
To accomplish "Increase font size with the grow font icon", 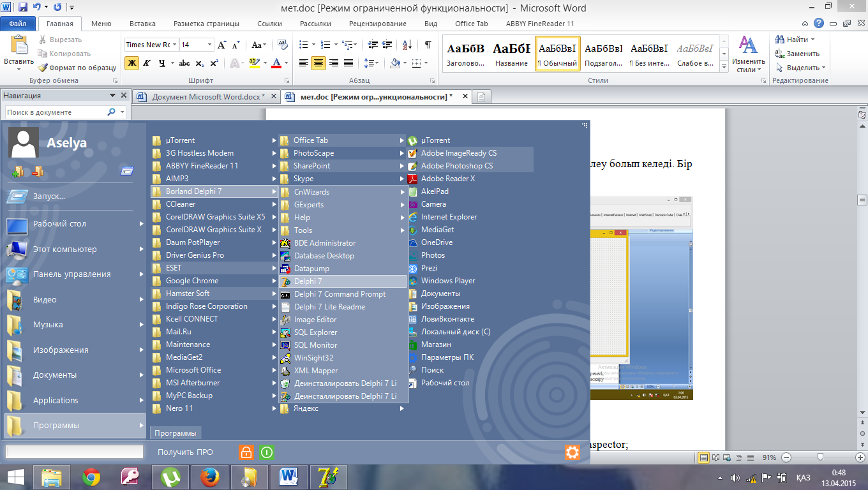I will pos(222,45).
